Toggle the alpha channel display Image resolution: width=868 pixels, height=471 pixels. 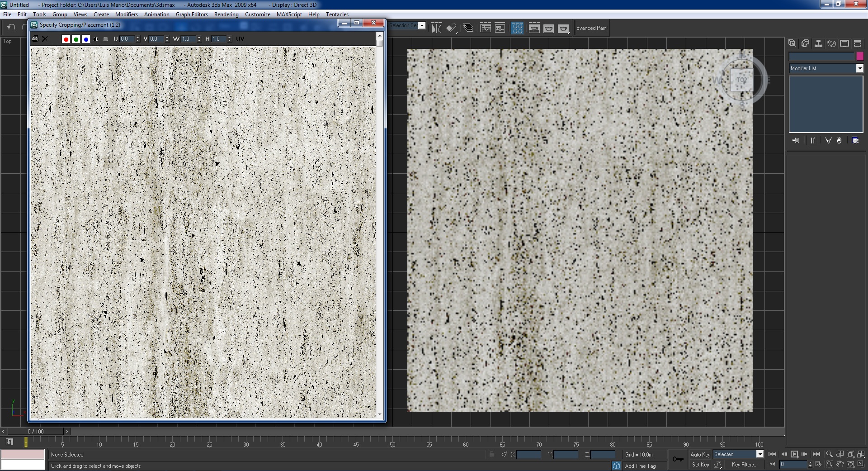pos(96,39)
